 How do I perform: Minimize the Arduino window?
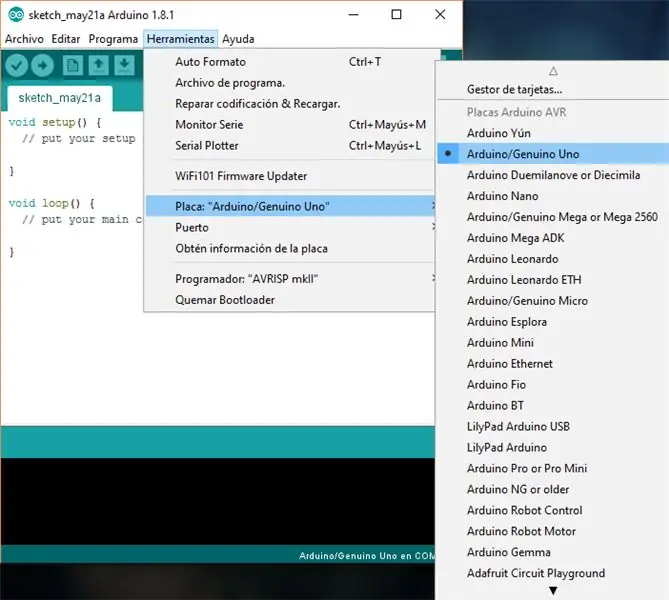(353, 15)
